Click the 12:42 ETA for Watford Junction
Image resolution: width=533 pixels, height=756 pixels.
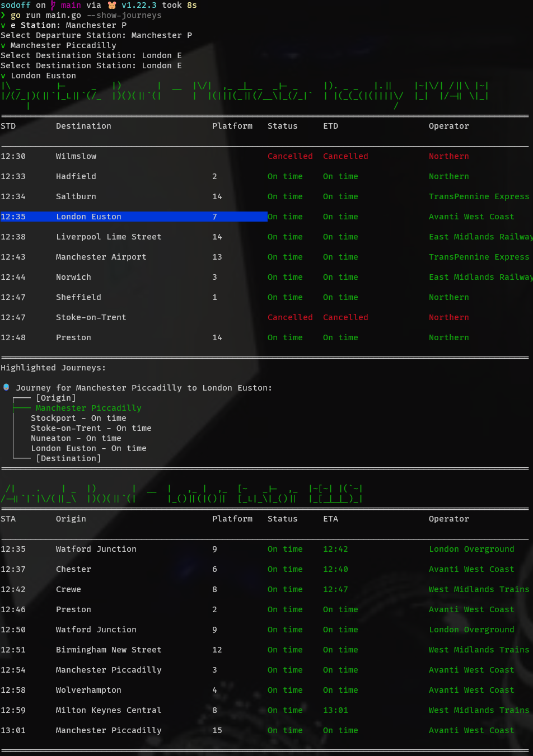[335, 549]
